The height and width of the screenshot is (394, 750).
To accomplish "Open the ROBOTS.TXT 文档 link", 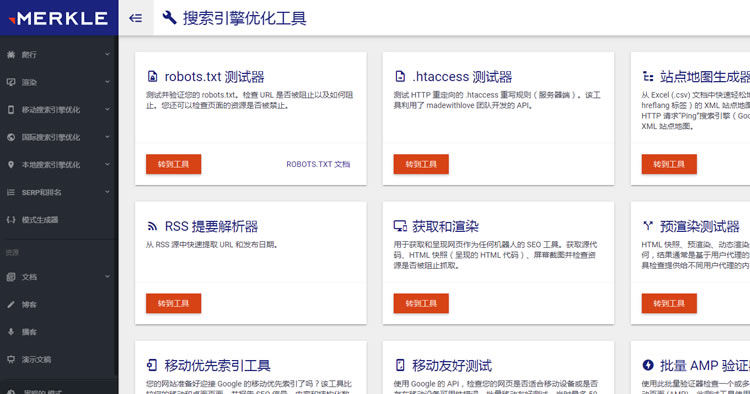I will point(318,164).
